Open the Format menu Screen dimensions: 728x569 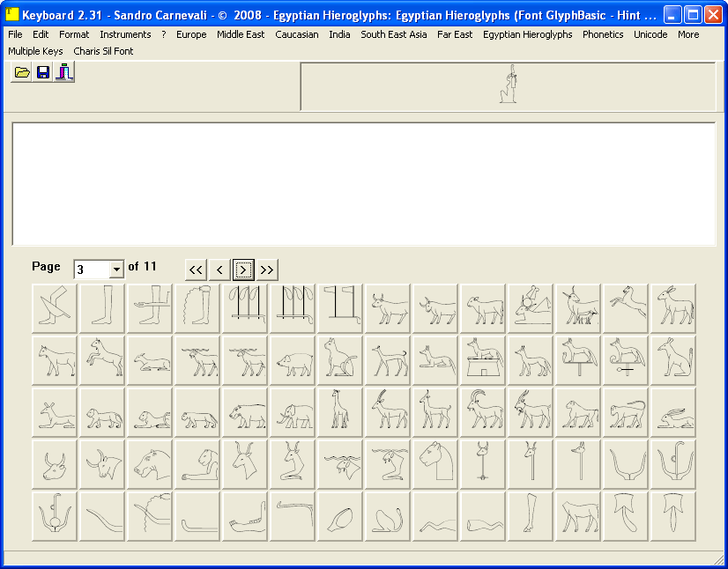click(74, 34)
